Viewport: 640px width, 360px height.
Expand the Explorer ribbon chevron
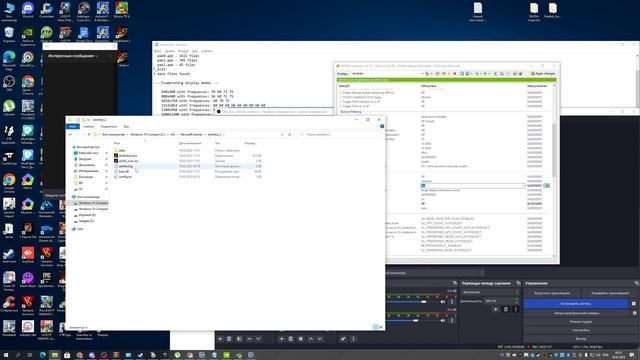(376, 126)
